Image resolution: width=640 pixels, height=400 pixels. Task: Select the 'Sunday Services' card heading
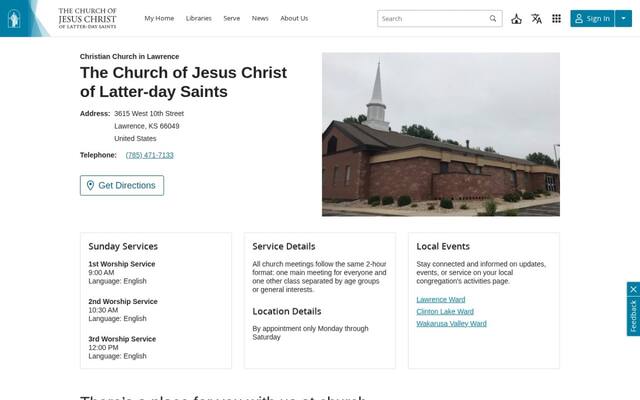pos(123,247)
